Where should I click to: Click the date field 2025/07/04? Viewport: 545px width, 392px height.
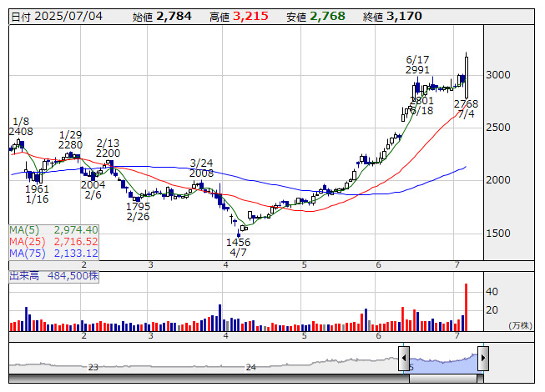pos(68,17)
